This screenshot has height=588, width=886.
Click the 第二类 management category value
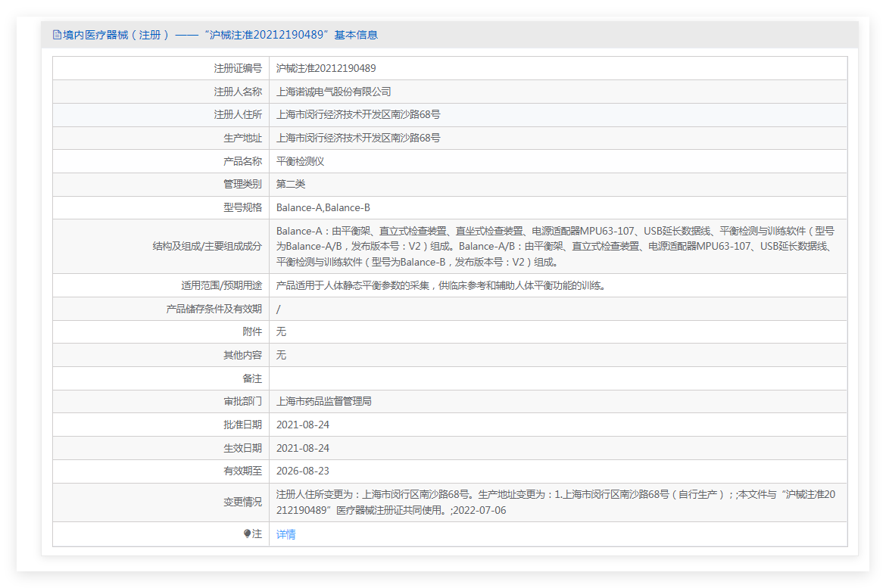click(x=291, y=184)
